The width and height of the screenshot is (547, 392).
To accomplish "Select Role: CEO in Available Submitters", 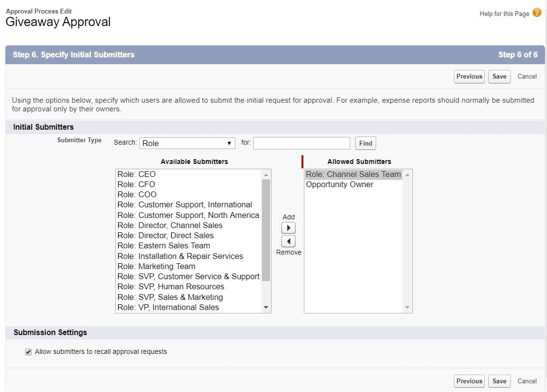I will pyautogui.click(x=137, y=174).
